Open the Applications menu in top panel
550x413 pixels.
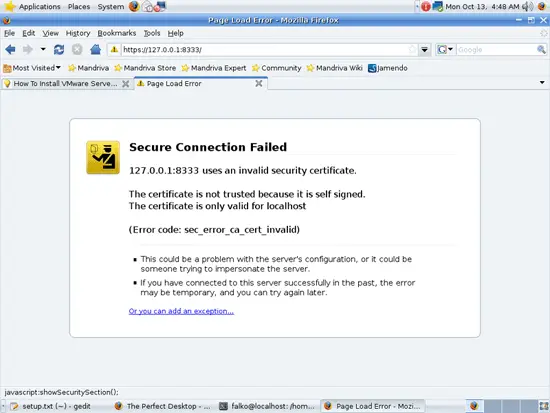click(39, 6)
